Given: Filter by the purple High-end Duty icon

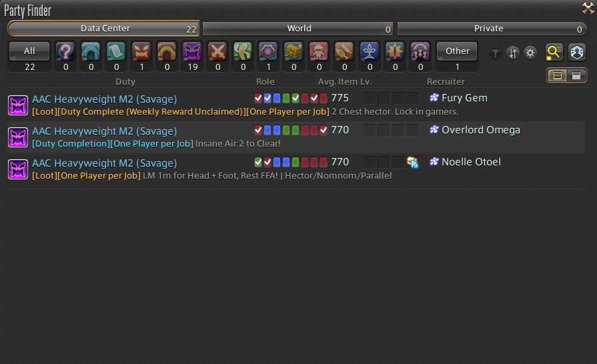Looking at the screenshot, I should click(x=192, y=51).
